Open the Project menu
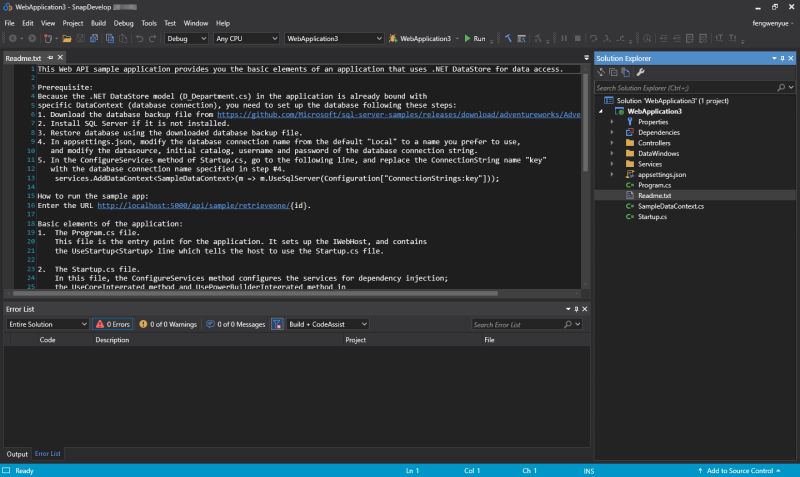The width and height of the screenshot is (800, 477). [72, 23]
